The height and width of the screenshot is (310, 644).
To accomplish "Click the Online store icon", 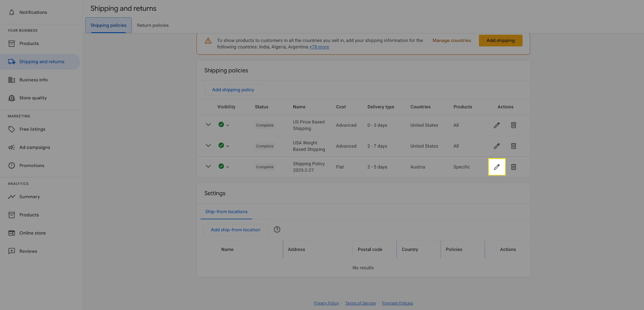I will coord(12,233).
